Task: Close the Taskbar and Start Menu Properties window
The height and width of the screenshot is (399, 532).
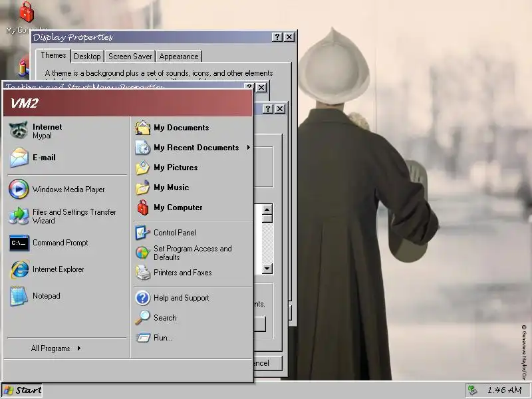Action: pos(261,88)
